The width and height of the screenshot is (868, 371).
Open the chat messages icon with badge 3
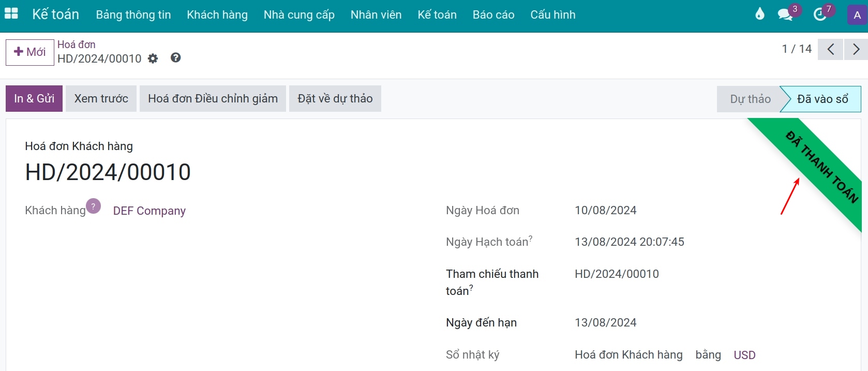[785, 14]
